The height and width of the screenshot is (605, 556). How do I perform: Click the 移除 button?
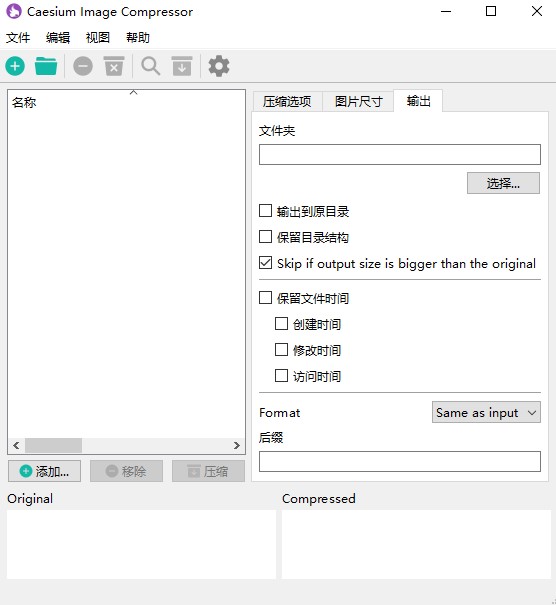pos(126,471)
